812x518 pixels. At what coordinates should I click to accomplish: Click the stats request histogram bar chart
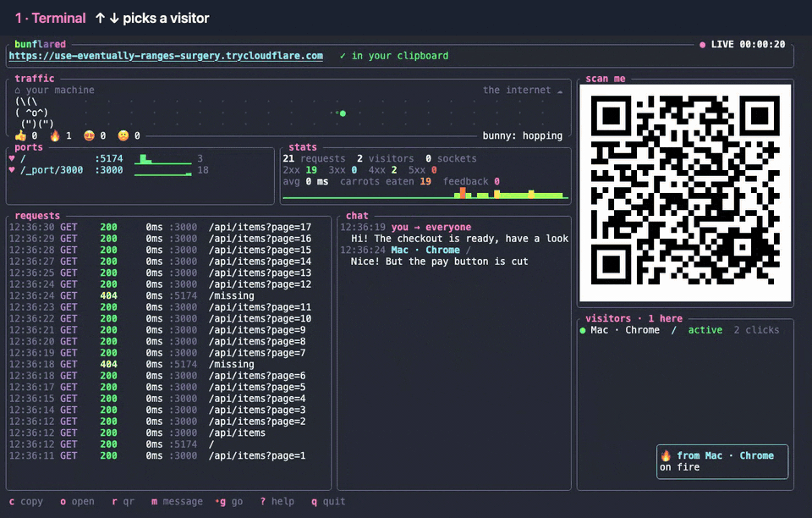click(x=425, y=193)
